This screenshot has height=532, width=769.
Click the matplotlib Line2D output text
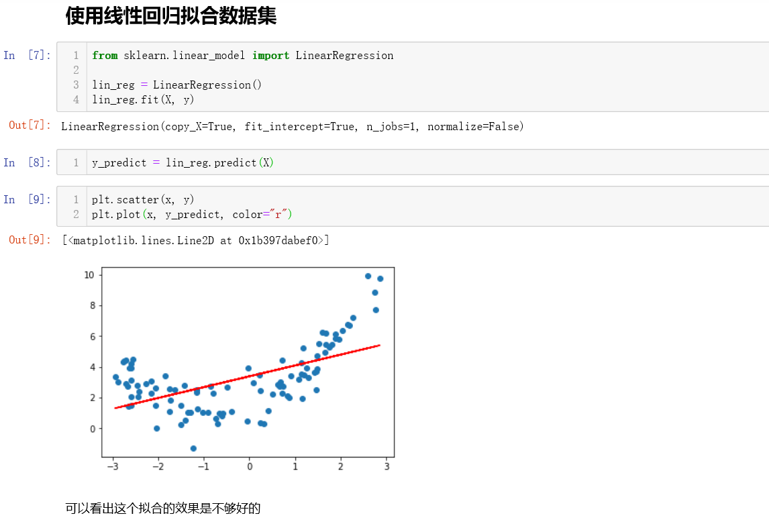(196, 240)
